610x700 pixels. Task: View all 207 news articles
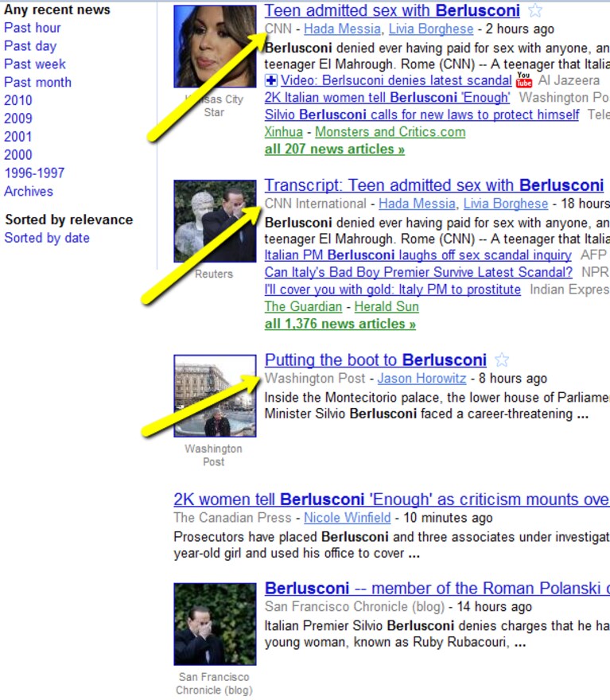point(335,149)
